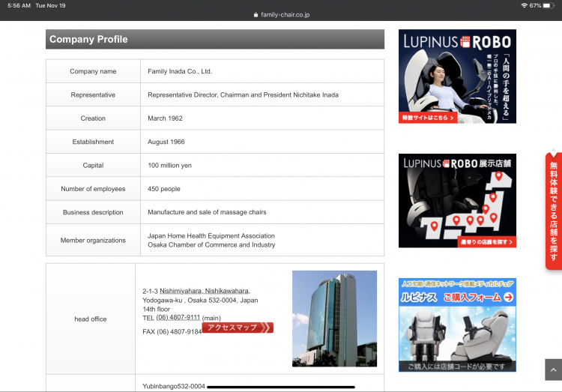Tap the scroll-to-top arrow button

554,370
